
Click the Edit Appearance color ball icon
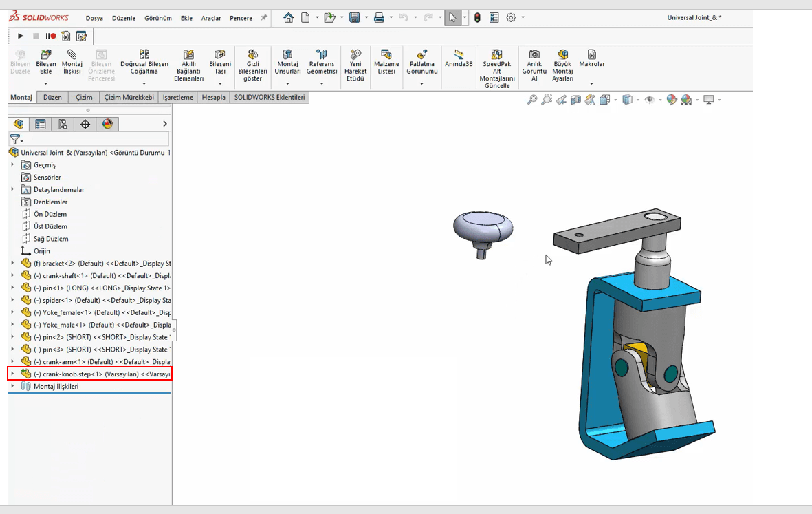coord(671,100)
